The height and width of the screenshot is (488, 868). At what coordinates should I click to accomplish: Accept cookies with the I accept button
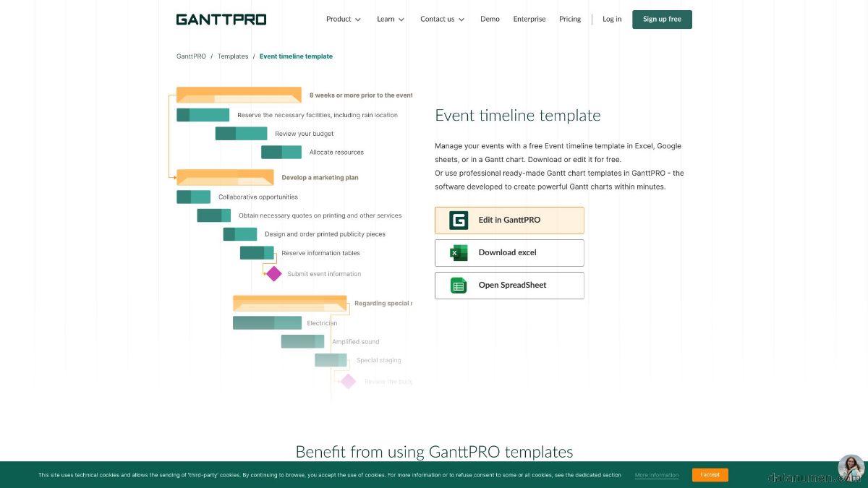710,475
